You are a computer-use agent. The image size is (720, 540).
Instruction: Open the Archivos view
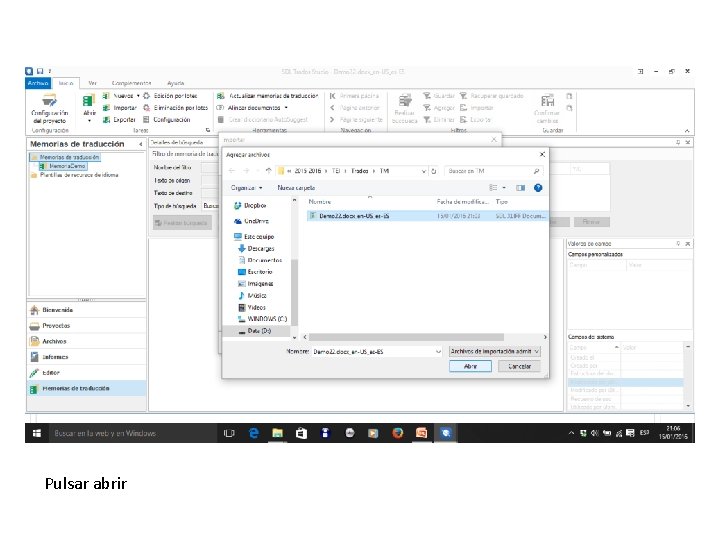(86, 341)
